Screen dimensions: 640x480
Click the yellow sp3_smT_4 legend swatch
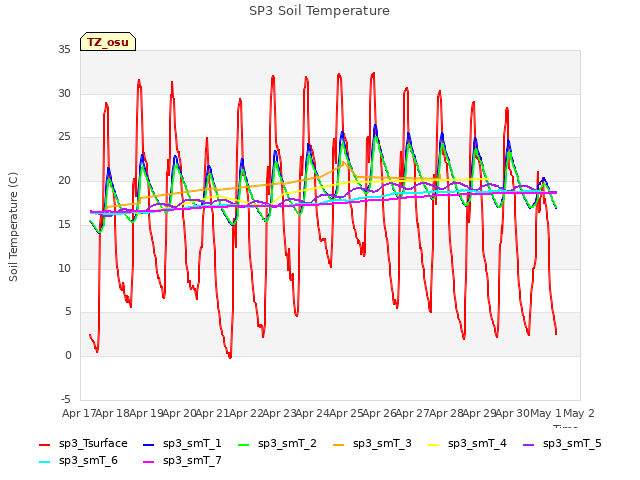(x=433, y=444)
